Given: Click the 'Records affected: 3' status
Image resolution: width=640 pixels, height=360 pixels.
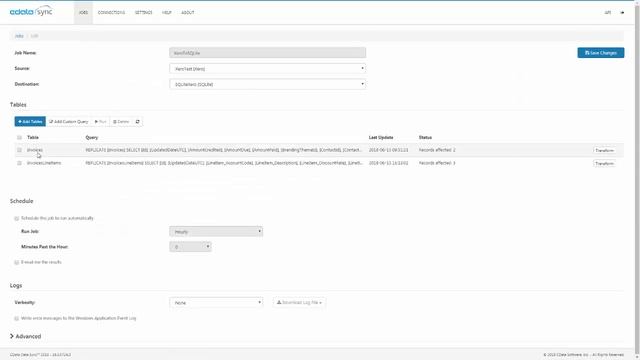Looking at the screenshot, I should 437,163.
